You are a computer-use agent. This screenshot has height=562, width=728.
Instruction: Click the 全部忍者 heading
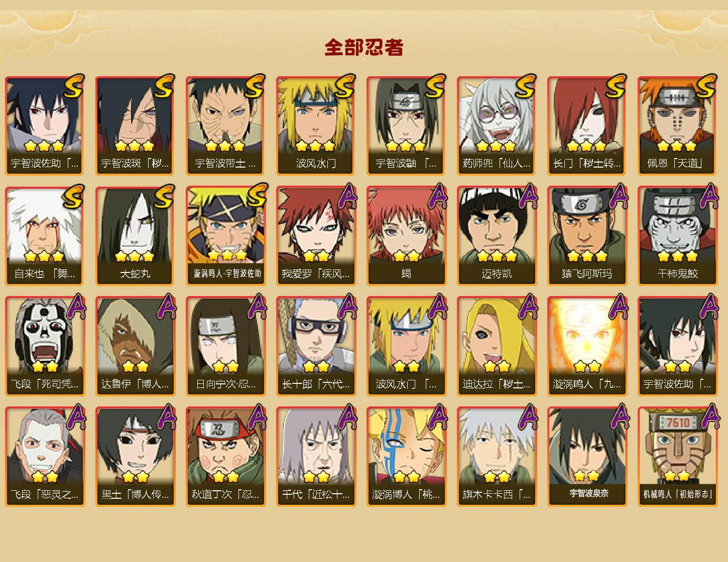[x=364, y=47]
